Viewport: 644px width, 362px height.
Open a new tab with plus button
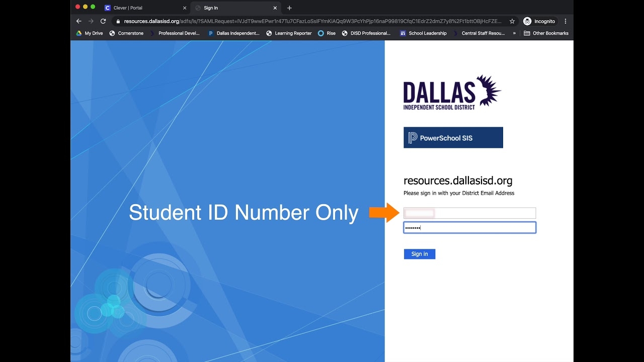tap(289, 8)
